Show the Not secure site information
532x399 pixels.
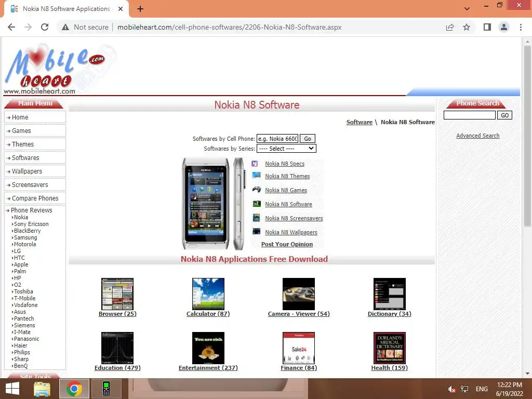pyautogui.click(x=85, y=27)
